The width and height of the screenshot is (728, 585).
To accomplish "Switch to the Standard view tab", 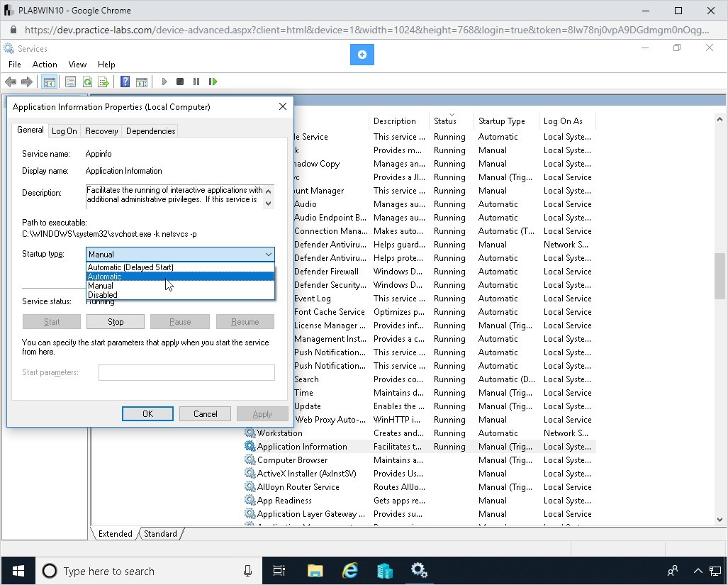I will 160,533.
